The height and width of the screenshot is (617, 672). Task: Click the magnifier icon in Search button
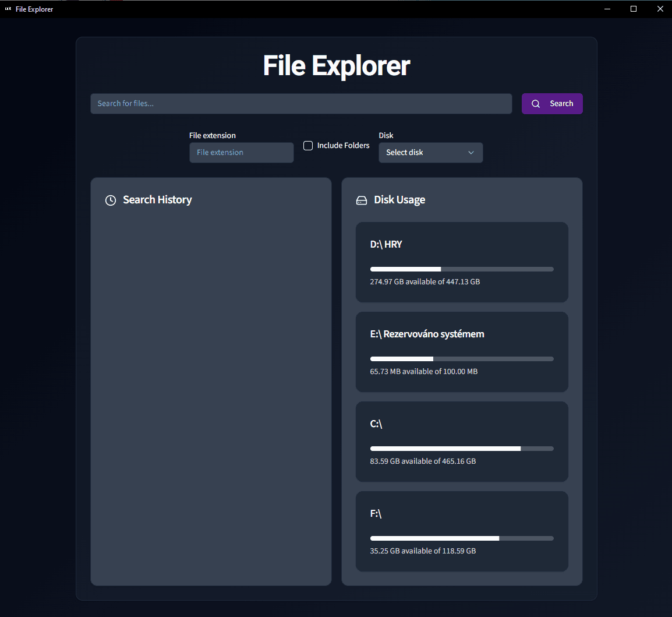coord(536,103)
